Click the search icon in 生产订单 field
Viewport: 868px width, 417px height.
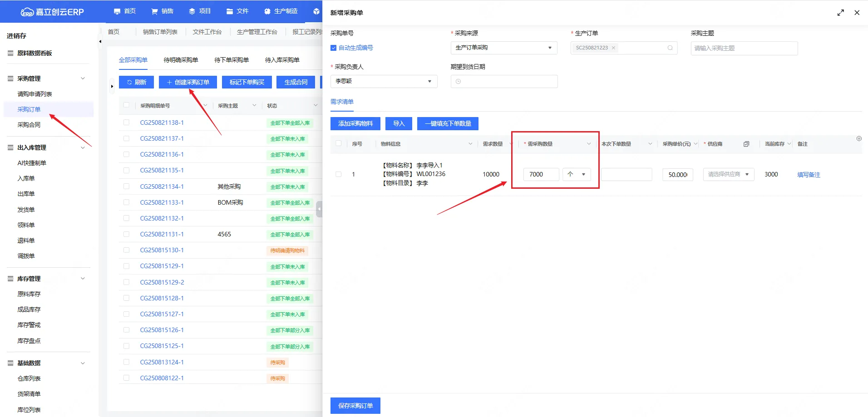point(670,48)
